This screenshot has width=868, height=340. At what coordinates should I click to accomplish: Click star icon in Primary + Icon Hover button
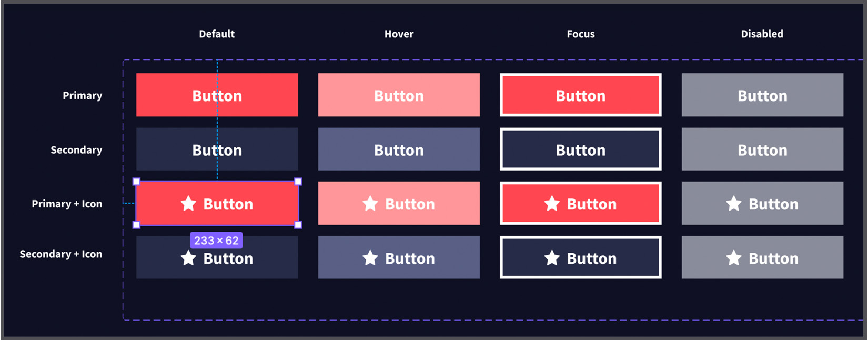point(370,204)
